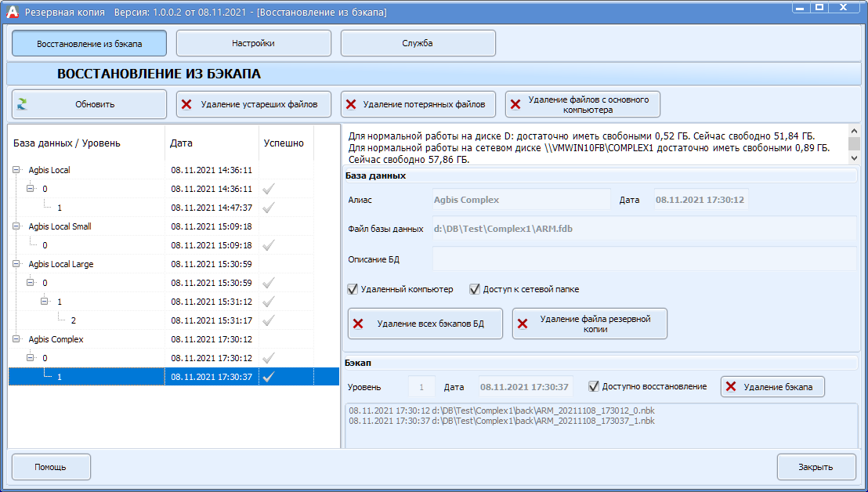Click the empty Описание БД field
Viewport: 868px width, 492px height.
(645, 259)
